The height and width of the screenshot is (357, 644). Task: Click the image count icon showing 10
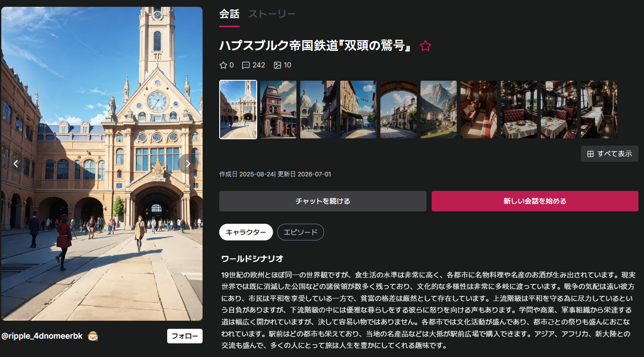point(278,65)
